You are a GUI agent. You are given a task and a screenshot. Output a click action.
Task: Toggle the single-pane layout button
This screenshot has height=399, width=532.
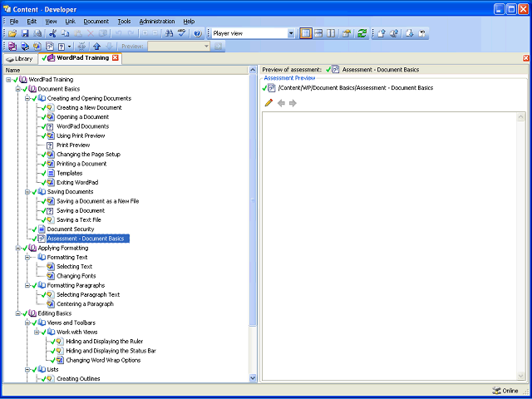tap(306, 33)
